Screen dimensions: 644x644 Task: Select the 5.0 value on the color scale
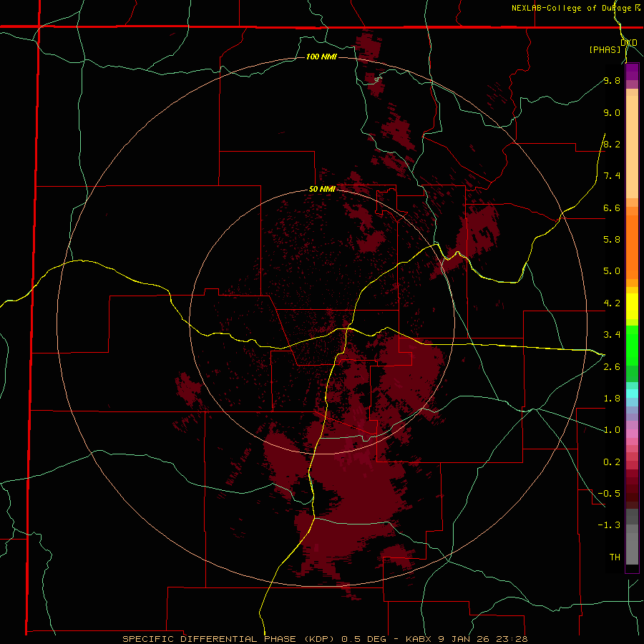click(x=612, y=271)
